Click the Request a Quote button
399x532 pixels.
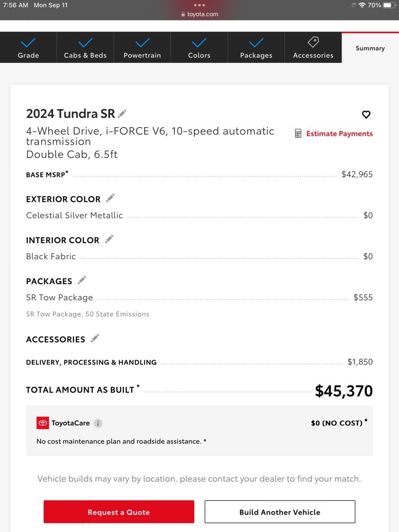119,512
